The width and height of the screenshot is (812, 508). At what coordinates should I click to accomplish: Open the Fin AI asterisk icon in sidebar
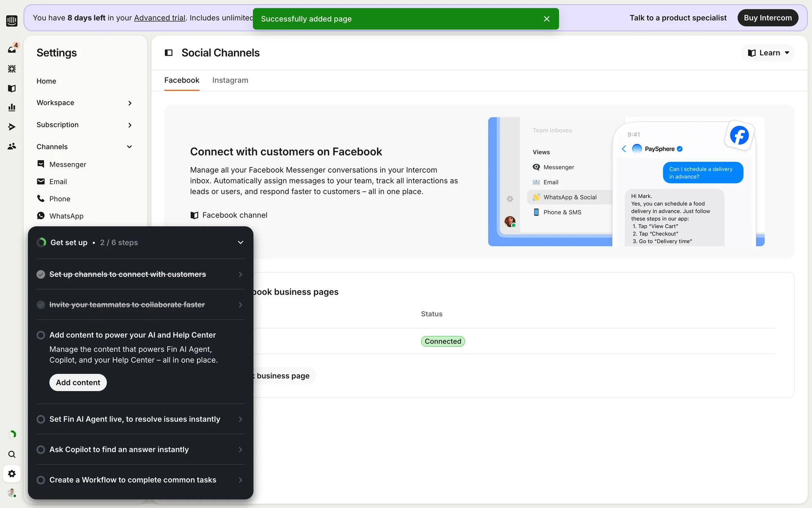click(12, 69)
